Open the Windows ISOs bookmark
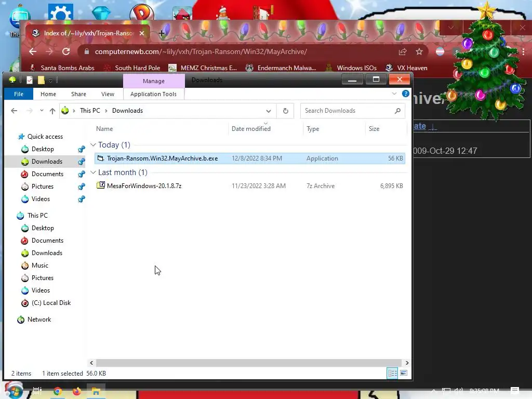This screenshot has height=399, width=532. click(x=351, y=68)
